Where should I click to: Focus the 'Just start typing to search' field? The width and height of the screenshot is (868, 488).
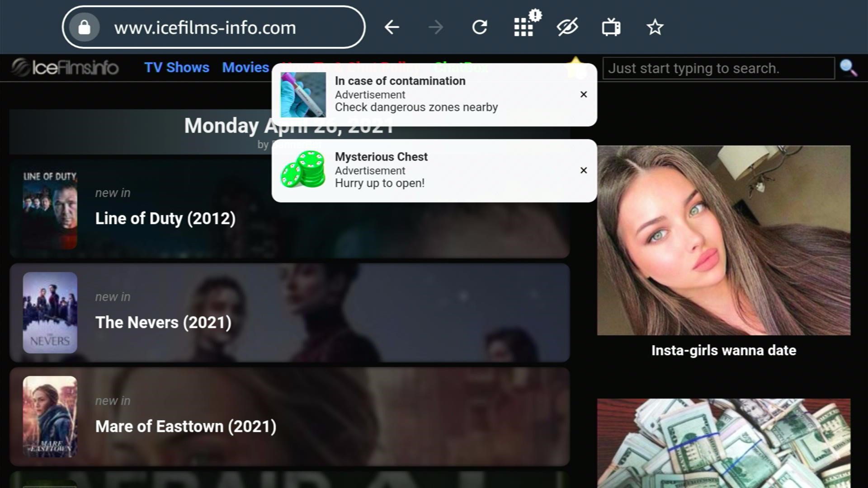pos(718,68)
